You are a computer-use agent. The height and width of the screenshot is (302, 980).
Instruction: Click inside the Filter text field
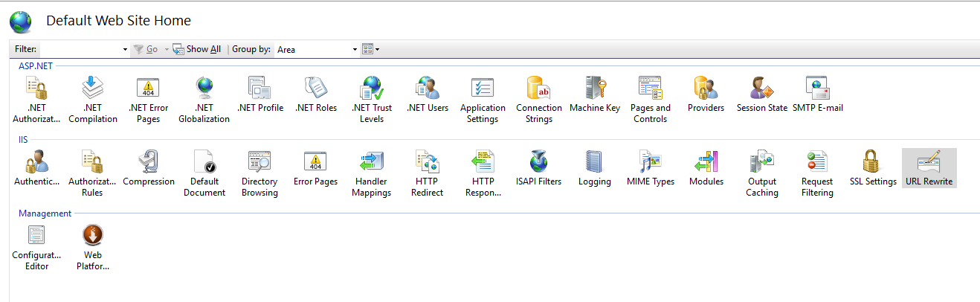click(80, 49)
